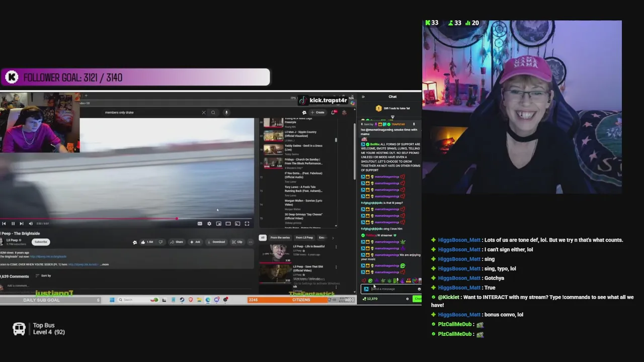This screenshot has height=362, width=644.
Task: Seek on the red video progress bar
Action: 127,219
